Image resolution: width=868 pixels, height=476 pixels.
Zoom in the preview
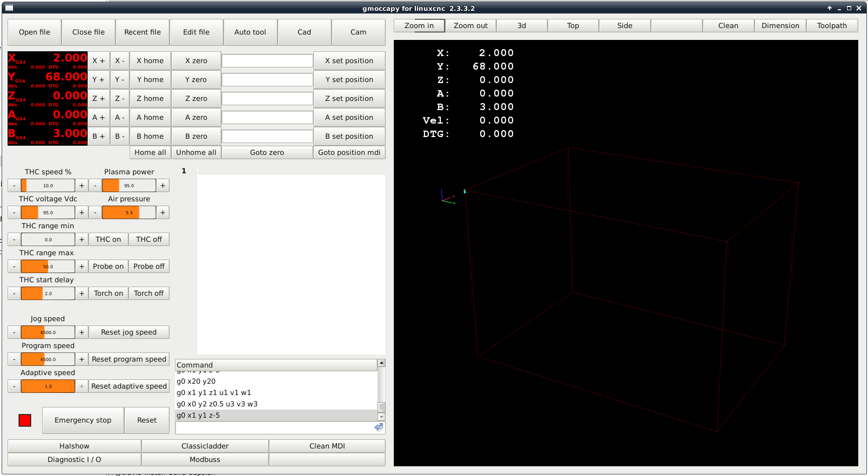tap(419, 26)
